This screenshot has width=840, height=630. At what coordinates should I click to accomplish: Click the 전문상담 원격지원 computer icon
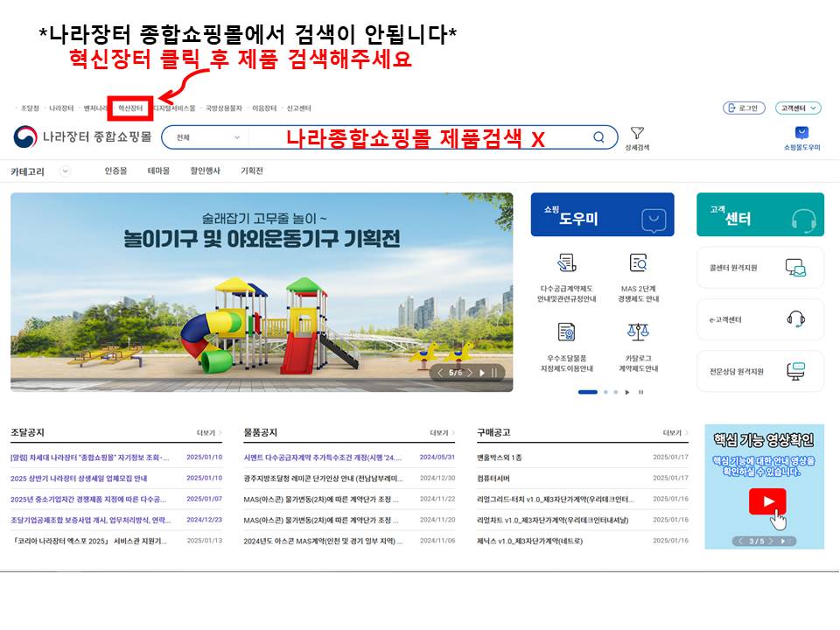pos(796,371)
